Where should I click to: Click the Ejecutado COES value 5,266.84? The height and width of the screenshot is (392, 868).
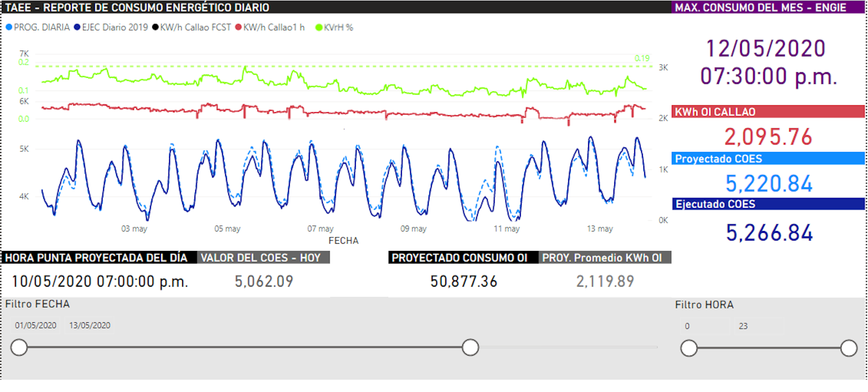(769, 233)
